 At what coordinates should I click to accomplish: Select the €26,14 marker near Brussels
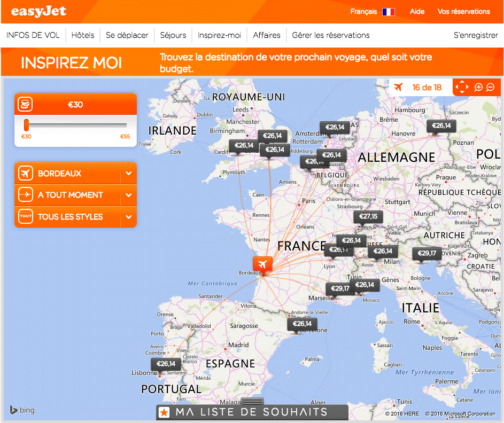(332, 155)
